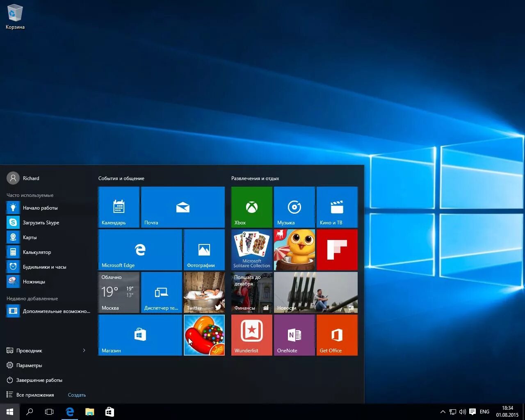Image resolution: width=525 pixels, height=420 pixels.
Task: Open the Новости news tile
Action: coord(316,292)
